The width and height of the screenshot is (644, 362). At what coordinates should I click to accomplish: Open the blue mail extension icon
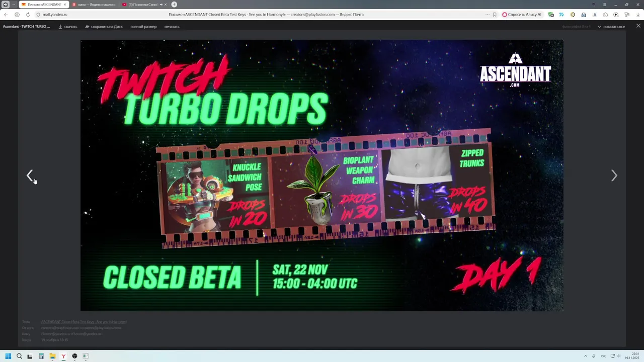[x=584, y=15]
